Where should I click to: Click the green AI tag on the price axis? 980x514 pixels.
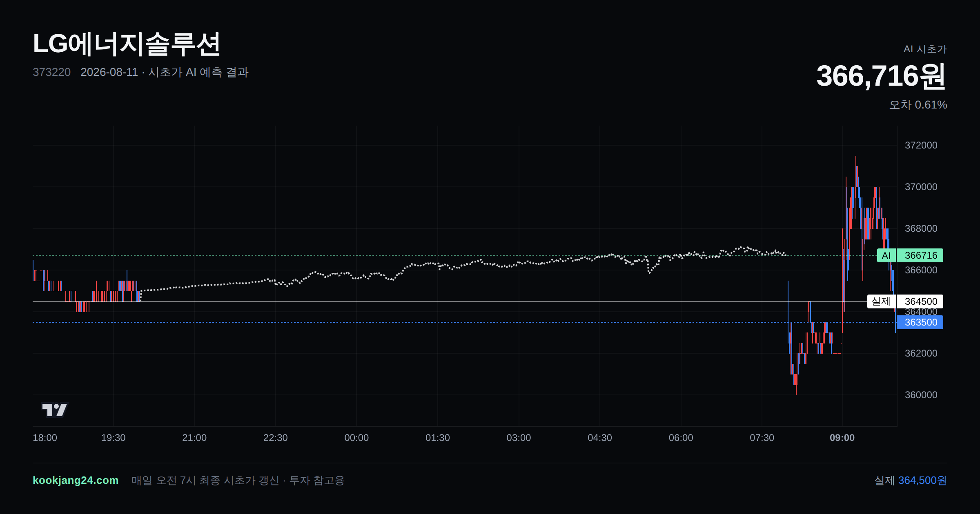[x=886, y=255]
